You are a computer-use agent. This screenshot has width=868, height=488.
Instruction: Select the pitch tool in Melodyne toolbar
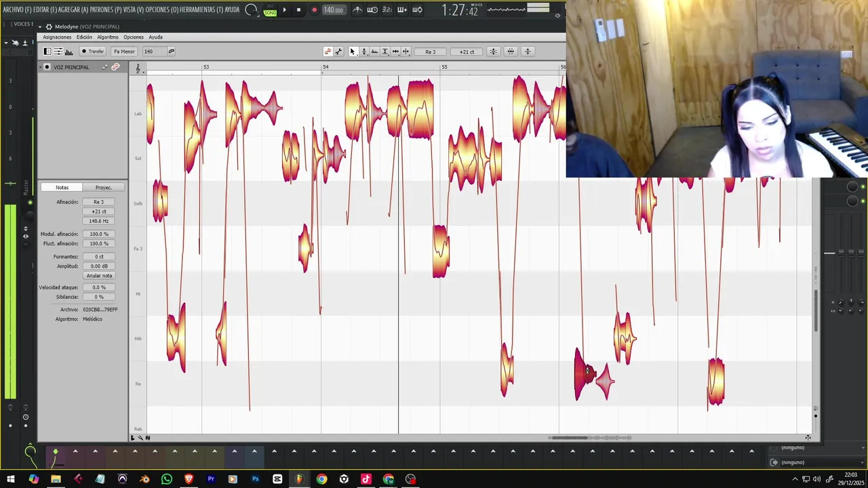click(363, 52)
